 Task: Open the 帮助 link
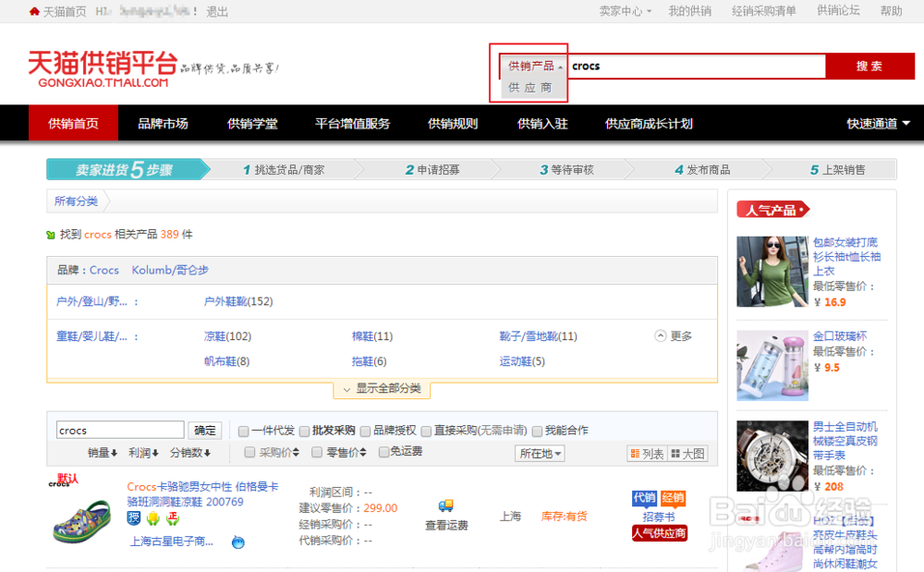click(x=891, y=11)
